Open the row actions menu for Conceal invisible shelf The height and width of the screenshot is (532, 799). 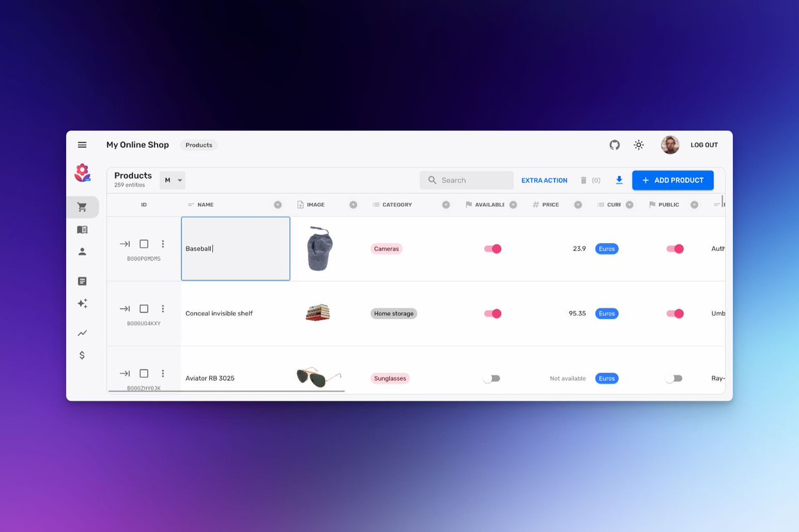click(x=163, y=308)
